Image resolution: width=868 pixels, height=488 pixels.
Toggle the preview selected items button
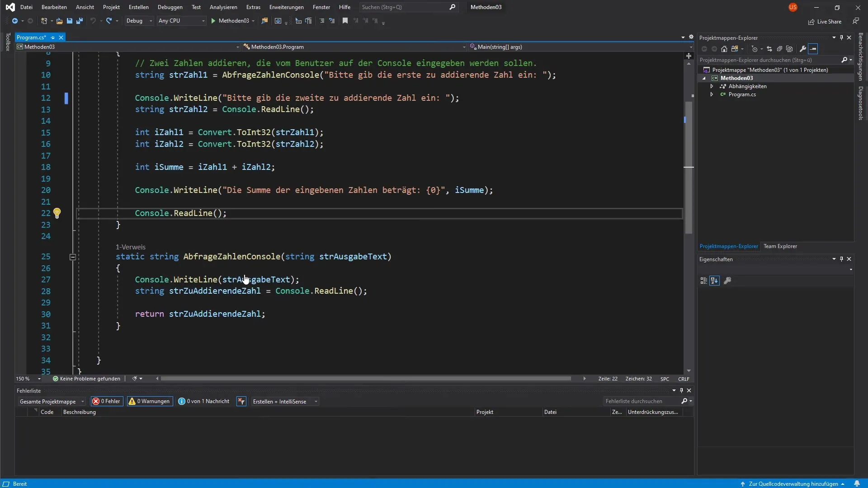click(813, 49)
